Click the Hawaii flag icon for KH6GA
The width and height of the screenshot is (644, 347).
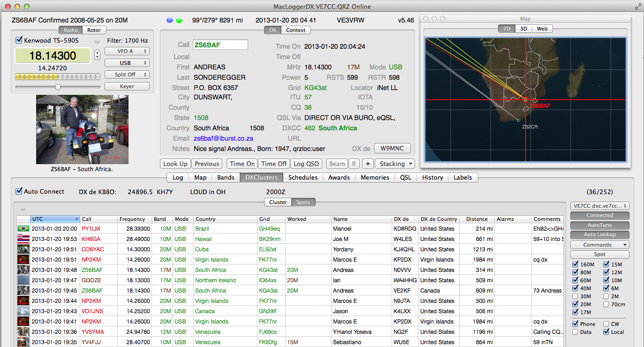(x=23, y=239)
